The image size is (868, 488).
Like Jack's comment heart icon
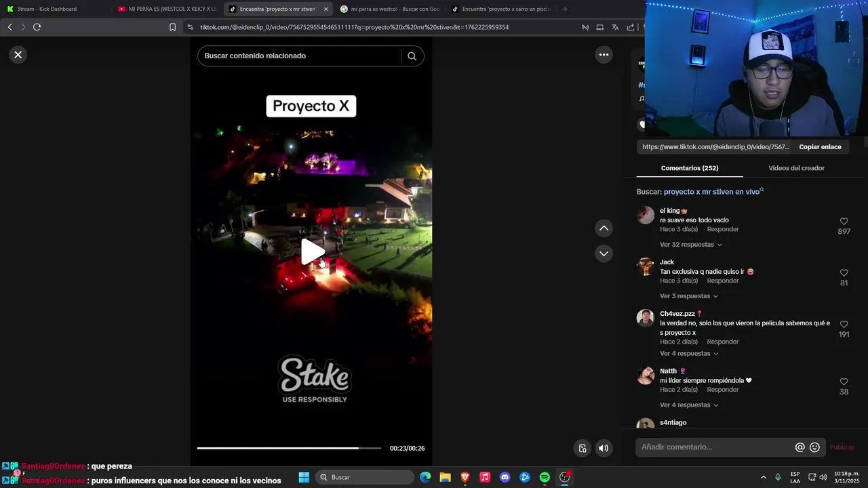844,273
